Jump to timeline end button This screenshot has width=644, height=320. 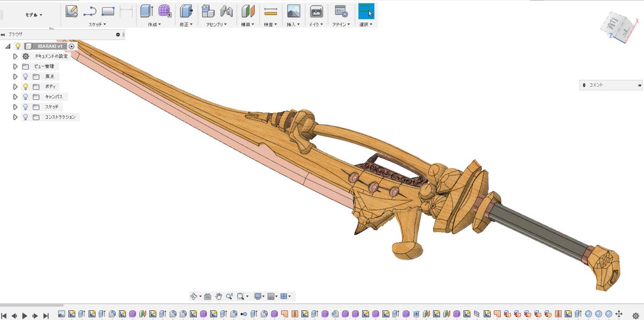coord(46,315)
